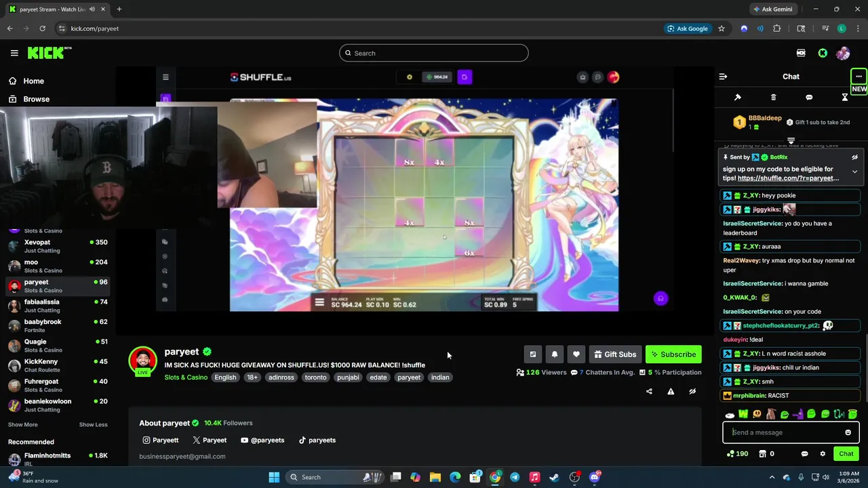Open the fabiaalissia channel in sidebar
The width and height of the screenshot is (868, 488).
[58, 306]
